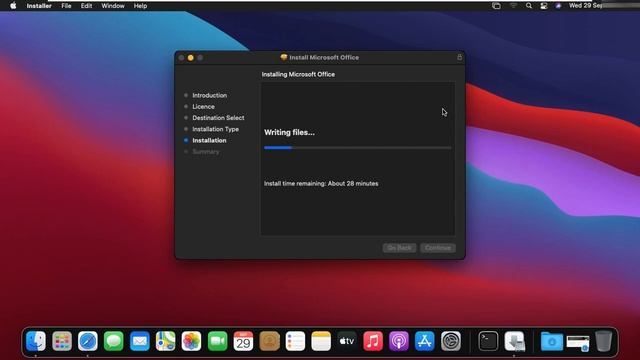
Task: Open Calendar showing 29 in dock
Action: (243, 341)
